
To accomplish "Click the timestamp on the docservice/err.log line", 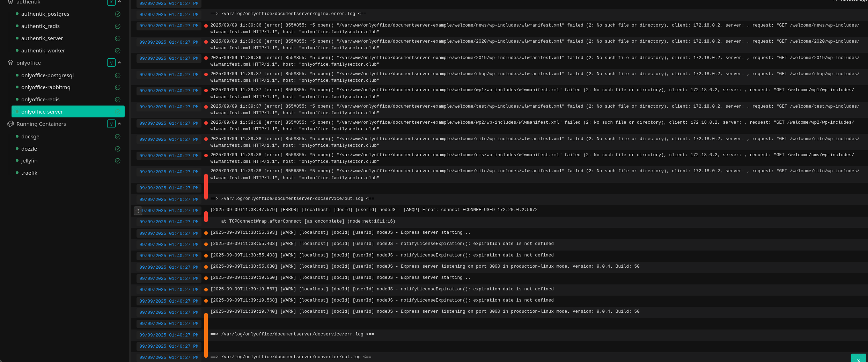I will coord(169,335).
